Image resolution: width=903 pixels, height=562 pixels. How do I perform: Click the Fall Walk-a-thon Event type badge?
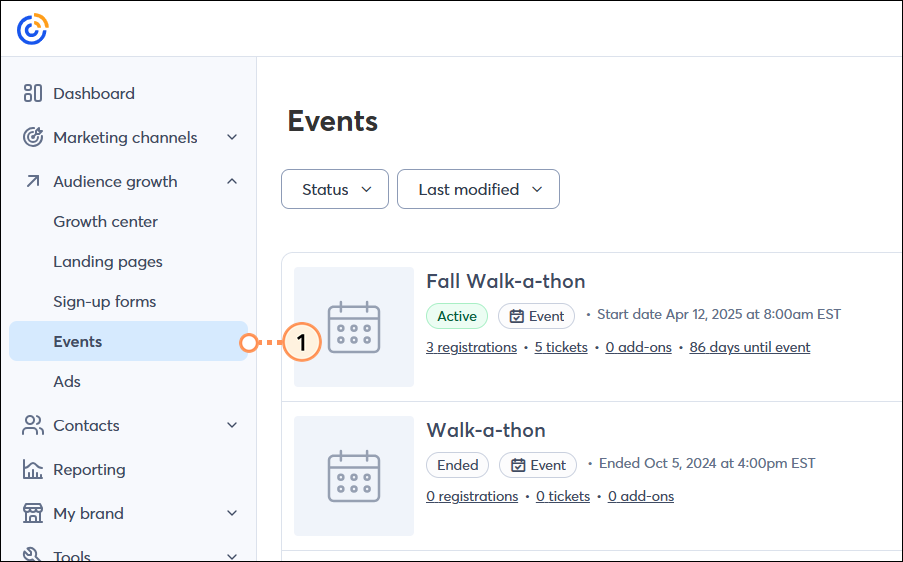[536, 316]
